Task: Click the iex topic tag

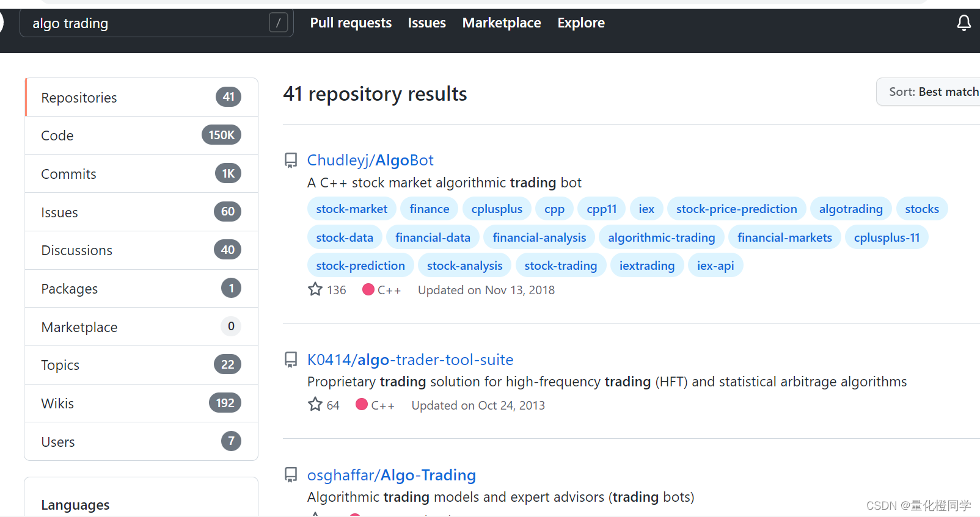Action: (646, 209)
